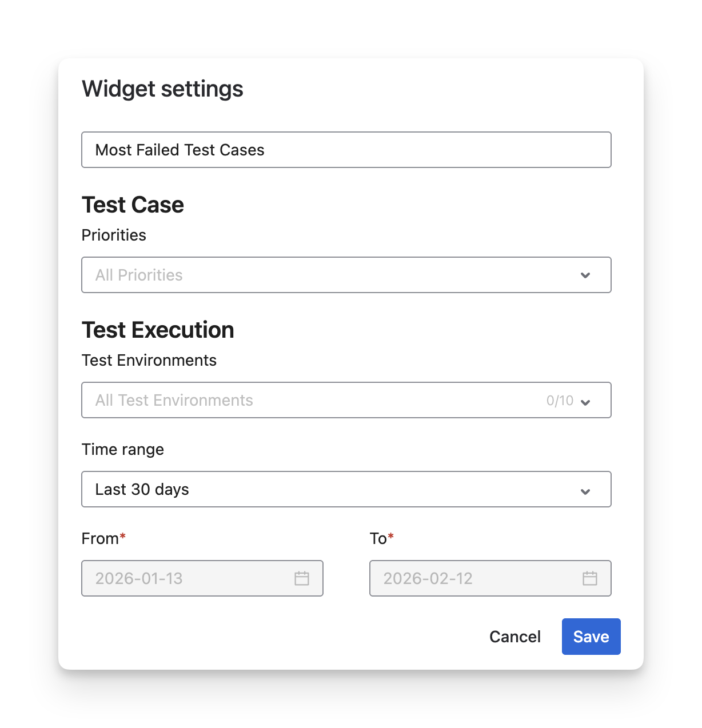Click the 0/10 environments counter

[x=560, y=401]
